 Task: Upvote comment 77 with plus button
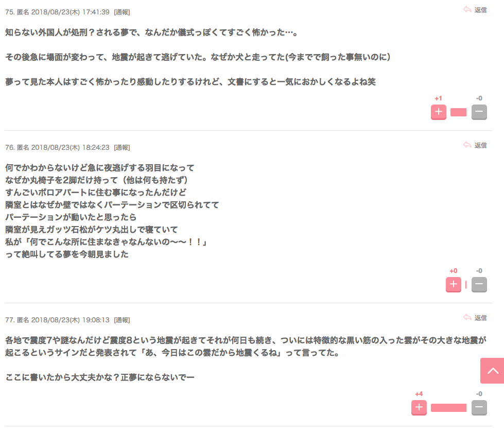coord(419,408)
